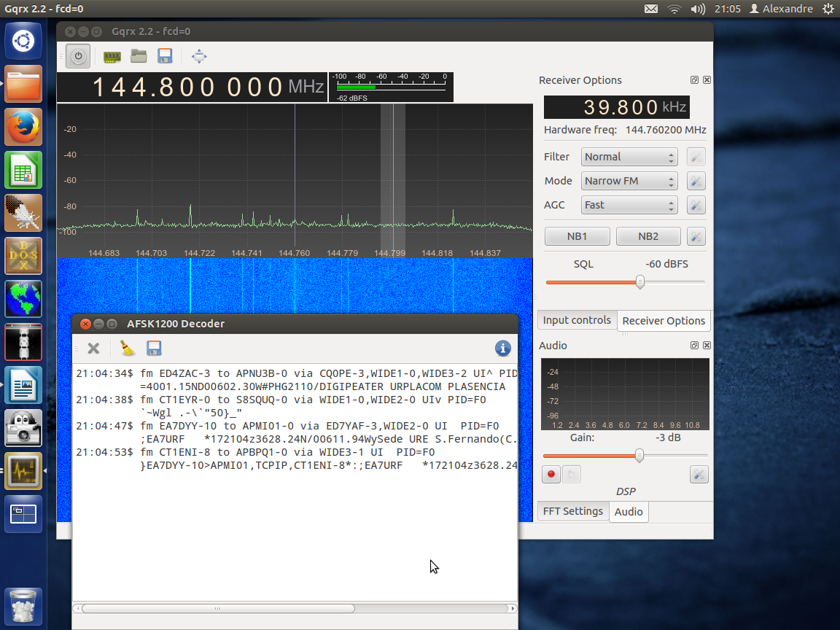Save decoded messages with the floppy icon
840x630 pixels.
(154, 349)
